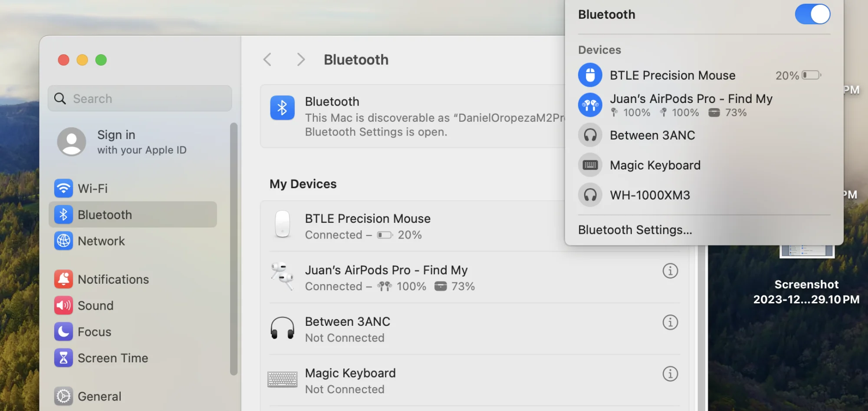Click the Between 3ANC headphones icon in dropdown
The width and height of the screenshot is (868, 411).
click(590, 135)
